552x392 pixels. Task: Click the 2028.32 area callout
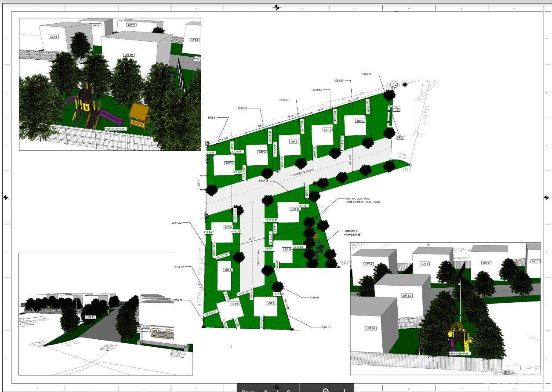click(242, 108)
